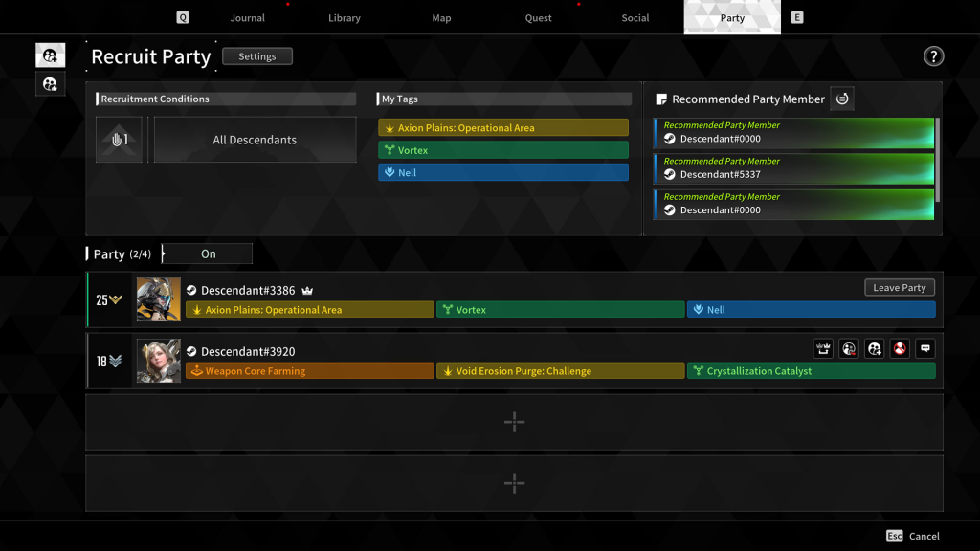980x551 pixels.
Task: Whisper to Descendant#3920 via chat icon
Action: pyautogui.click(x=925, y=348)
